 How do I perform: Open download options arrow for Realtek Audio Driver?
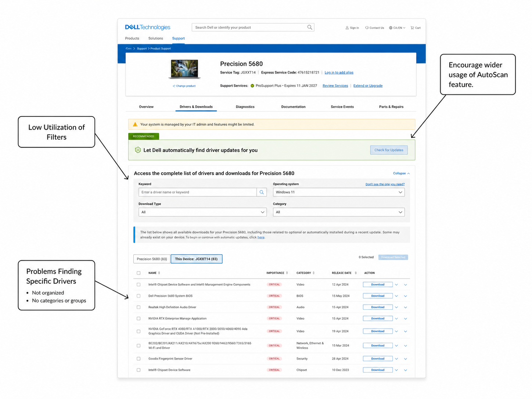tap(396, 307)
